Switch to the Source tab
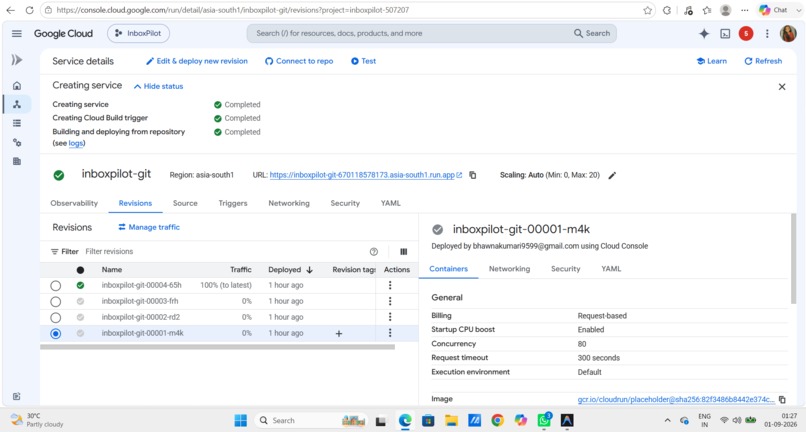This screenshot has width=806, height=432. (185, 203)
